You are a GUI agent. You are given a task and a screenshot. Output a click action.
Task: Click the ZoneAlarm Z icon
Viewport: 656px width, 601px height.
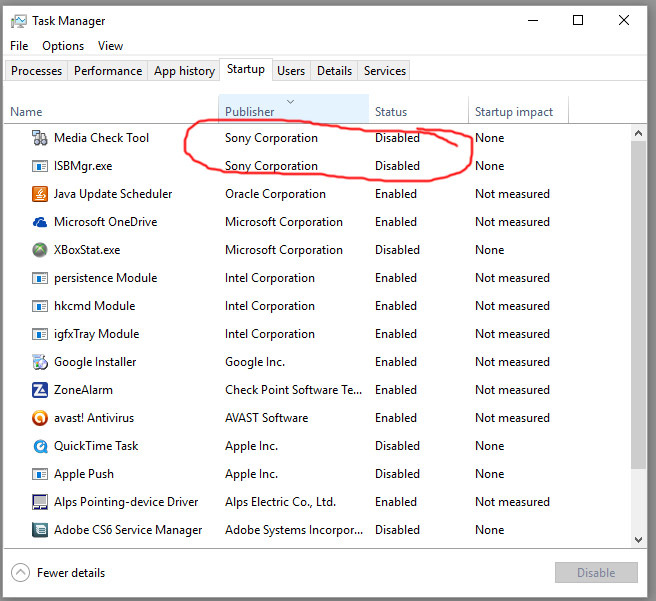pyautogui.click(x=40, y=390)
